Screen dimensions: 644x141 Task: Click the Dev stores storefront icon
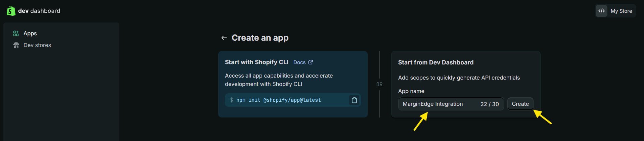click(16, 45)
